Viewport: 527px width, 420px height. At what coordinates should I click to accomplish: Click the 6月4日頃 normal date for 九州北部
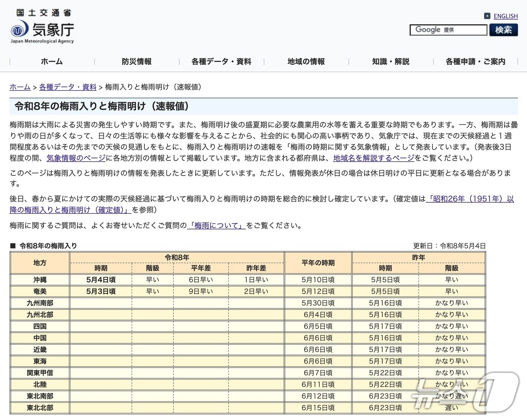pyautogui.click(x=318, y=315)
